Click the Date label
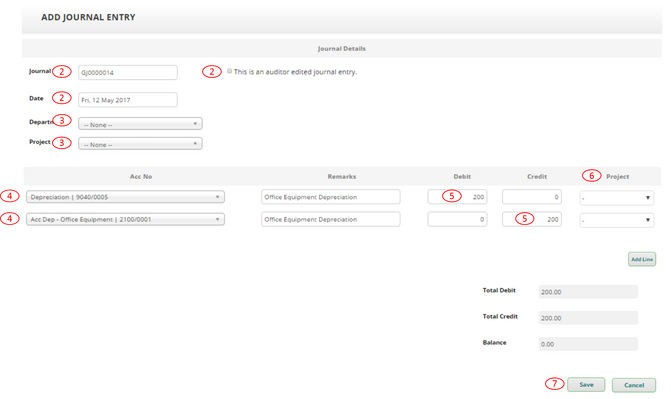The image size is (671, 399). (36, 98)
